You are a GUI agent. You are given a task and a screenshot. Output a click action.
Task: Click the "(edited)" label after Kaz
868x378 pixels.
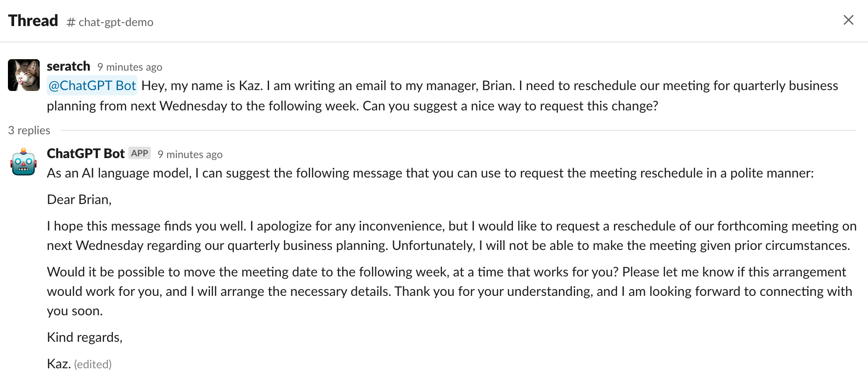click(93, 364)
